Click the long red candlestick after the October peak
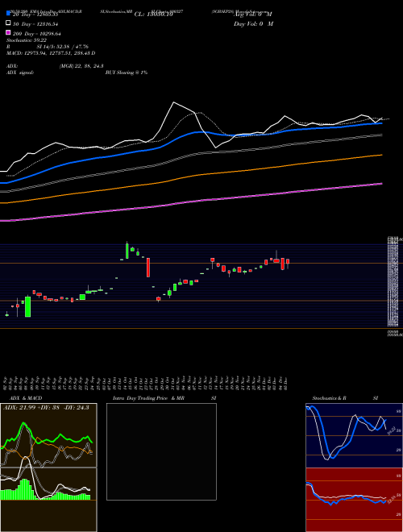The height and width of the screenshot is (532, 403). click(148, 268)
